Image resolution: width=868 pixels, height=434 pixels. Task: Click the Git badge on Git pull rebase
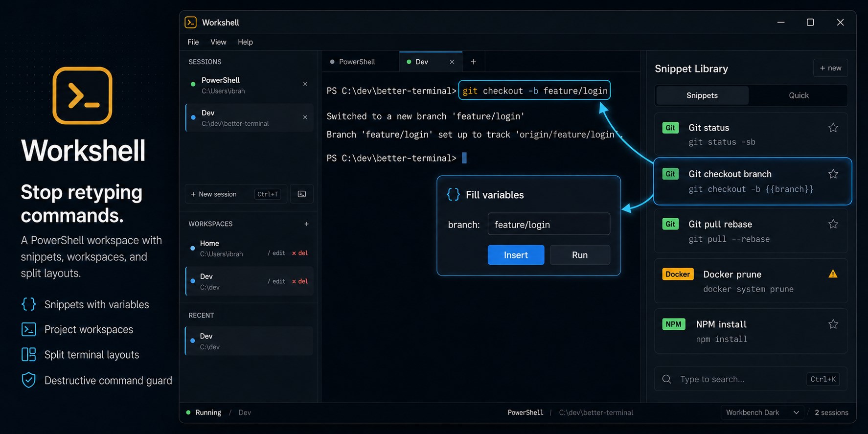(670, 224)
